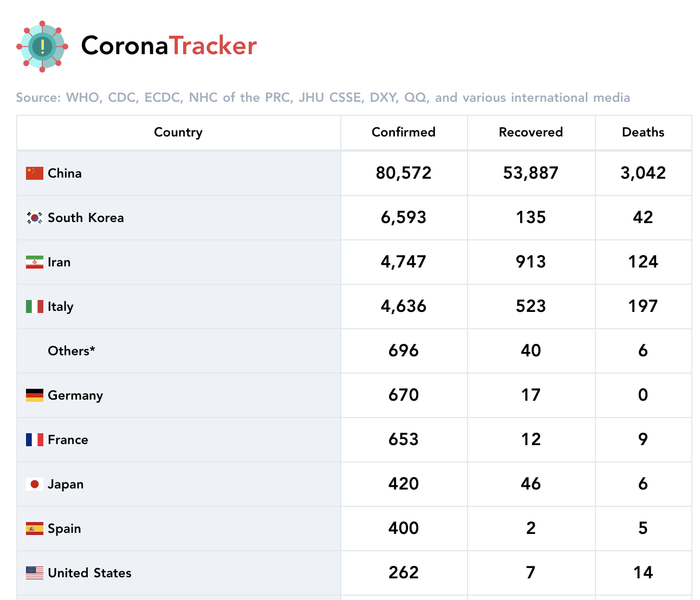The height and width of the screenshot is (600, 700).
Task: Click Germany's confirmed count 670
Action: [404, 395]
